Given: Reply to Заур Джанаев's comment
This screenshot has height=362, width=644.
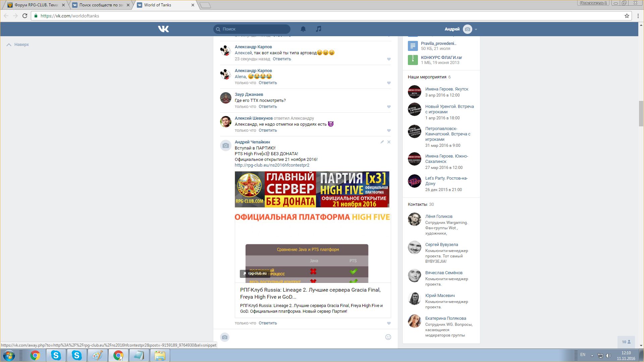Looking at the screenshot, I should coord(268,107).
